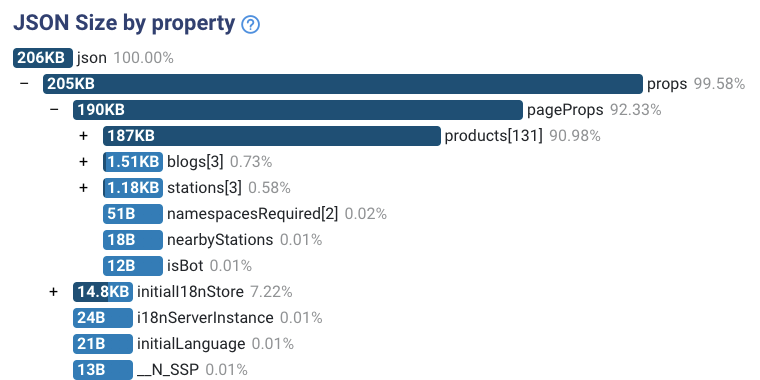Screen dimensions: 760x380
Task: Click the 14.8KB initialI18nStore badge
Action: click(103, 292)
